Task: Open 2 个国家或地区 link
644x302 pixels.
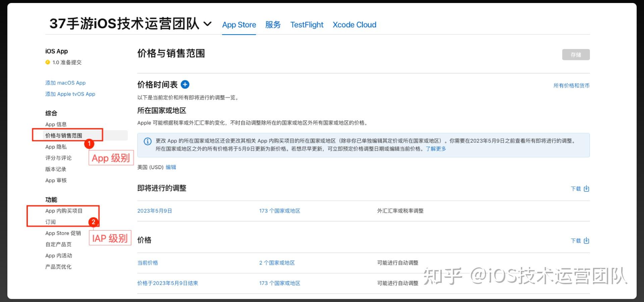Action: (277, 263)
